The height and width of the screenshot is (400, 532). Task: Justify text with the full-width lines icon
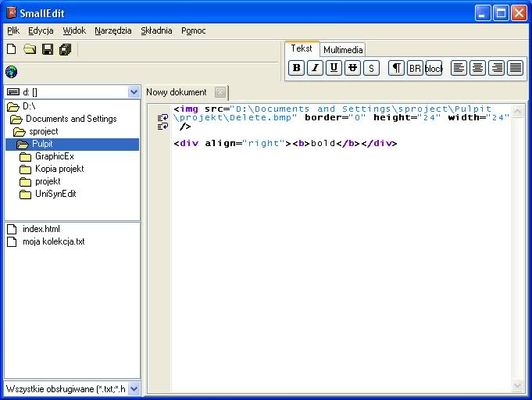tap(515, 68)
